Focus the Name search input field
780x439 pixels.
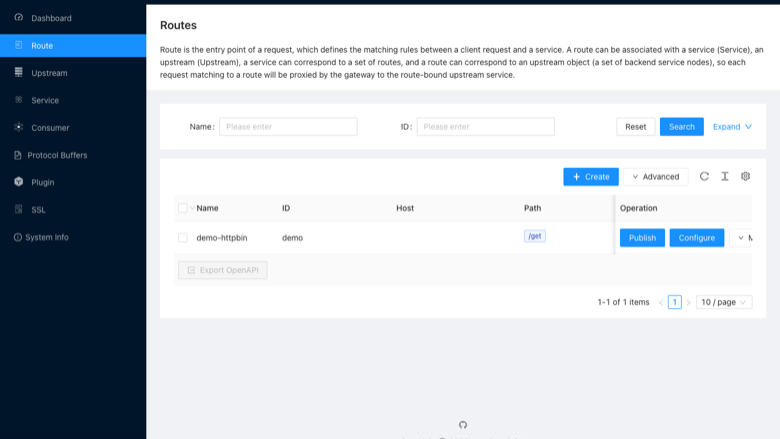[x=288, y=127]
